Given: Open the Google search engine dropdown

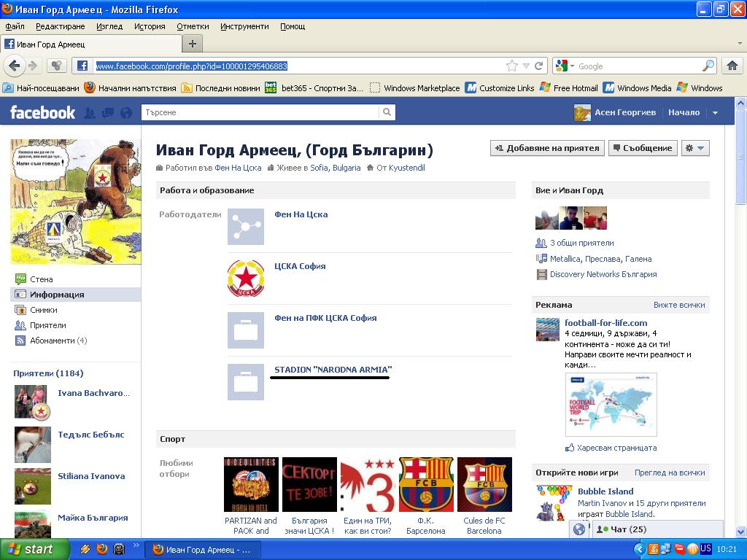Looking at the screenshot, I should pos(565,66).
